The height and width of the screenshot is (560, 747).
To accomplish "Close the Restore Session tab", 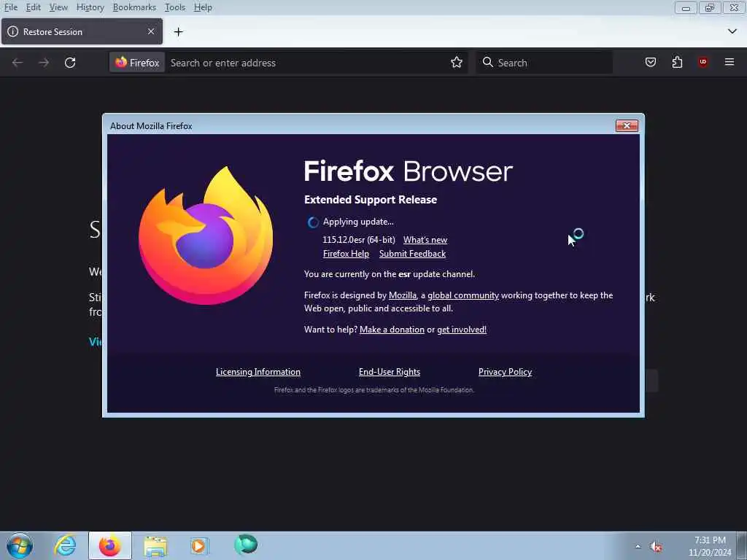I will 151,31.
